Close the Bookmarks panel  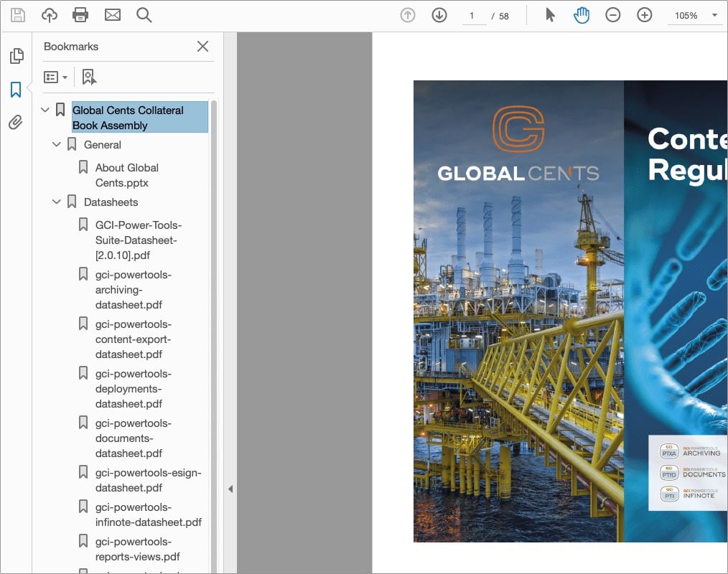coord(202,47)
